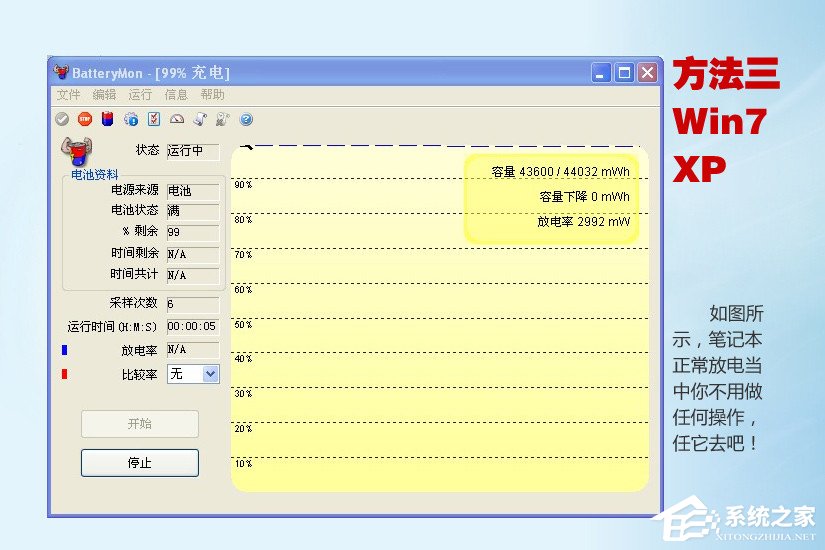
Task: Click the 停止 button
Action: [x=140, y=463]
